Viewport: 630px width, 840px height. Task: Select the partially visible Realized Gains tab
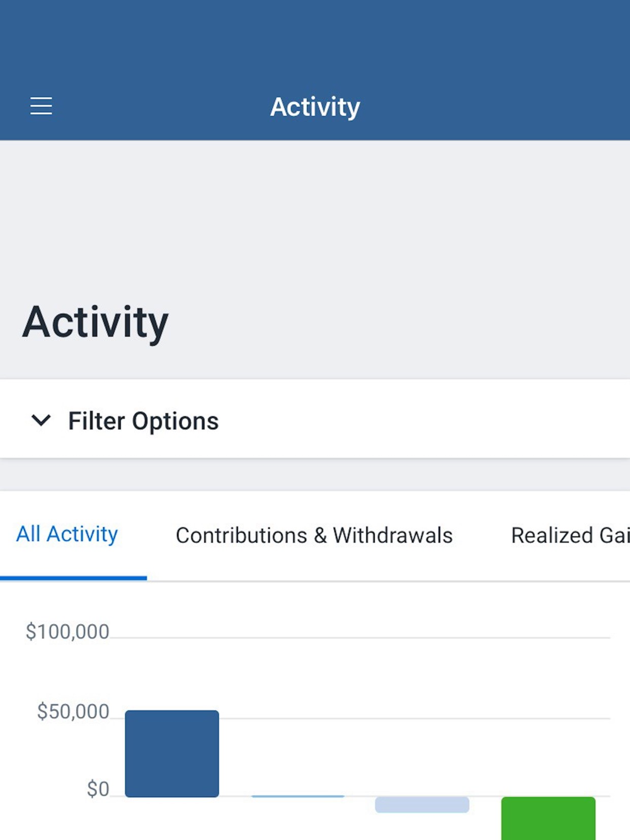tap(570, 535)
